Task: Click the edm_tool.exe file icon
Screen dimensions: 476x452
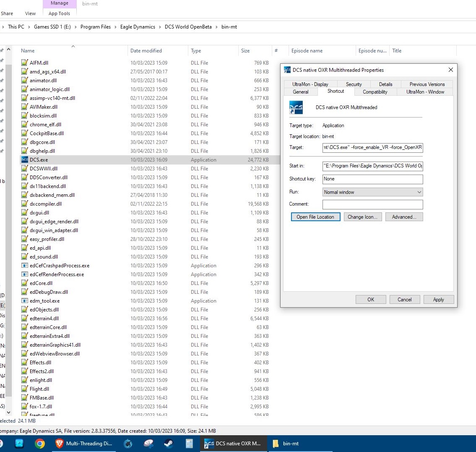Action: (x=25, y=301)
